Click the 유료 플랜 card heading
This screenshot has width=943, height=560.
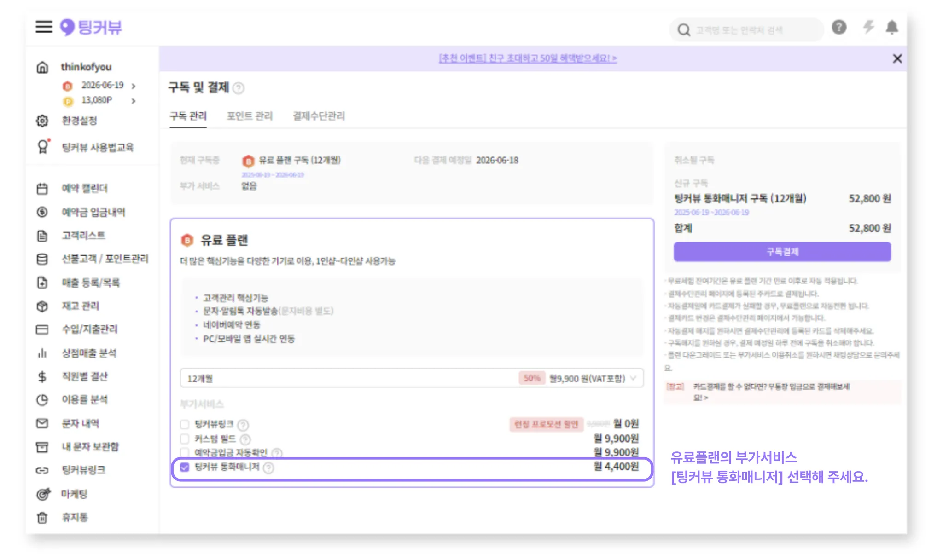pos(224,240)
